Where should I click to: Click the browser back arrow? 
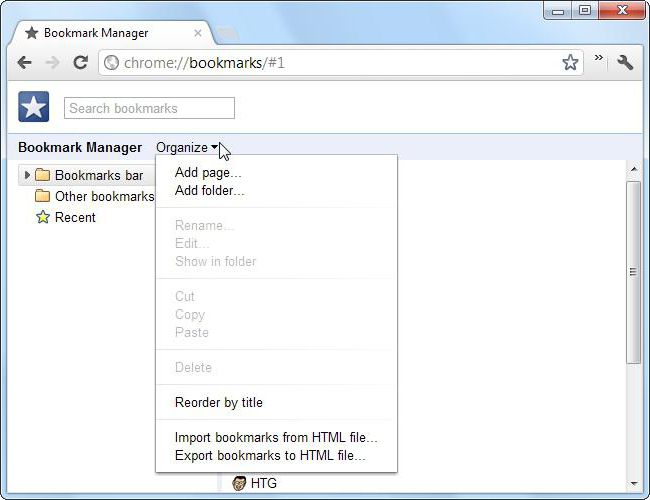25,63
